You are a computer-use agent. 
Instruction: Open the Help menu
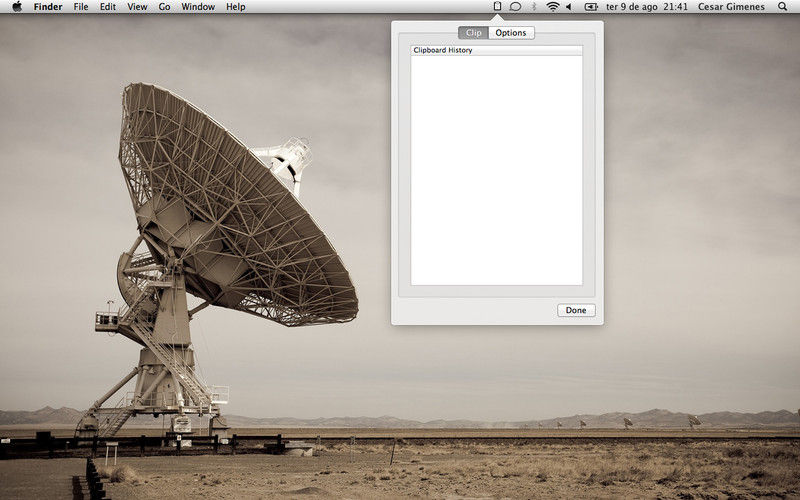click(236, 7)
